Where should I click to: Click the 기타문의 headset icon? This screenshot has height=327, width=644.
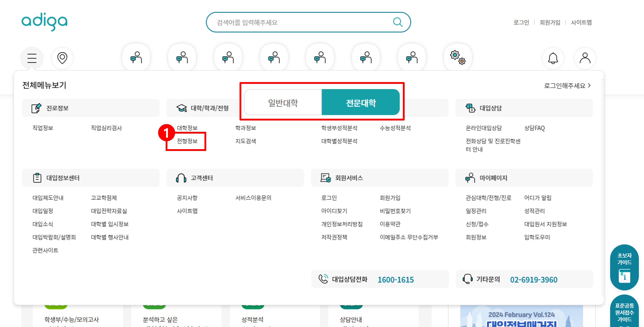[x=467, y=279]
